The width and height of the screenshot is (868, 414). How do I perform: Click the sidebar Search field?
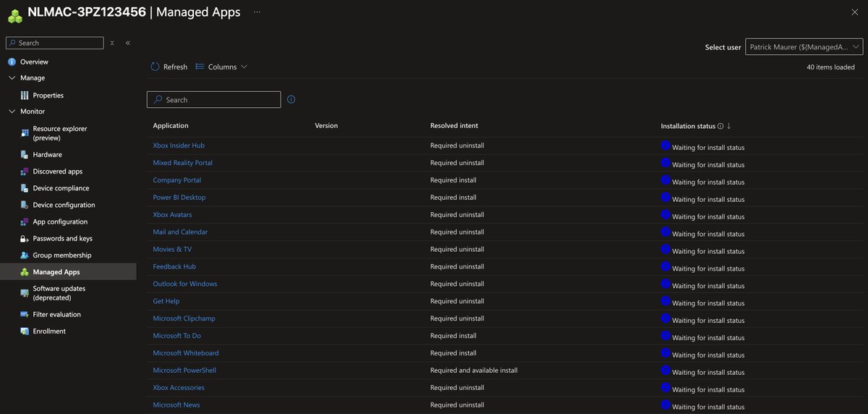click(x=55, y=43)
